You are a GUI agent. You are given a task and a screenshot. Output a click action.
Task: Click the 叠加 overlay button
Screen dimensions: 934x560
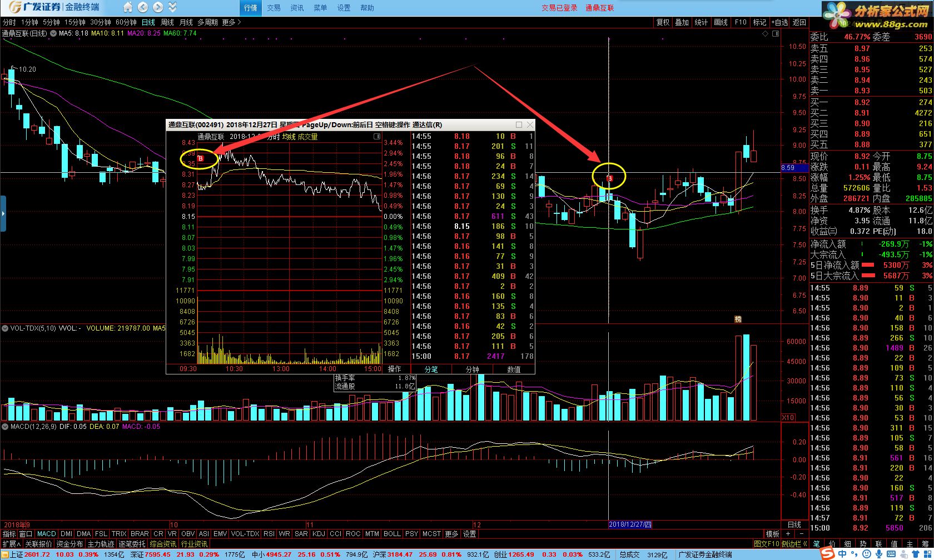[682, 22]
